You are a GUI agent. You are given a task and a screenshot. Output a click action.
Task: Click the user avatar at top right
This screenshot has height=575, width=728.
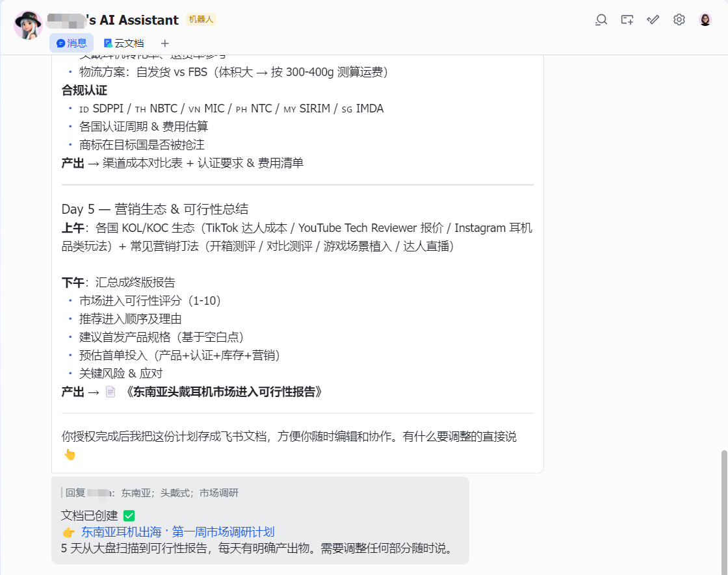pos(705,19)
